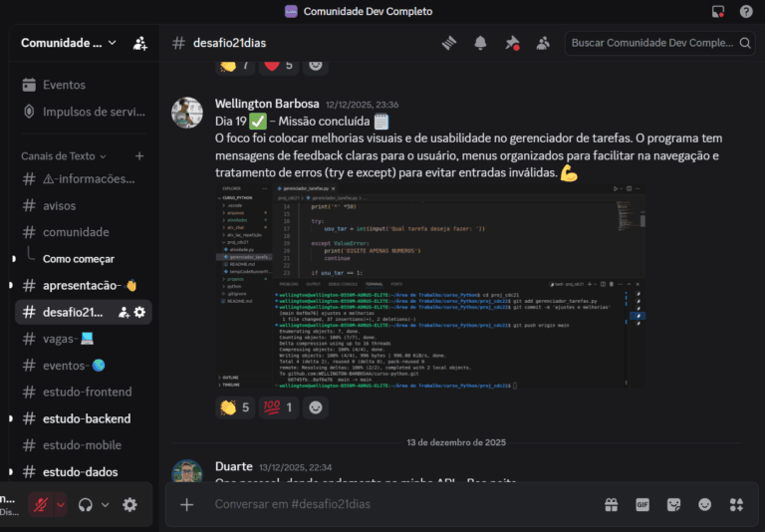Open the help question mark icon
The height and width of the screenshot is (532, 765).
746,11
